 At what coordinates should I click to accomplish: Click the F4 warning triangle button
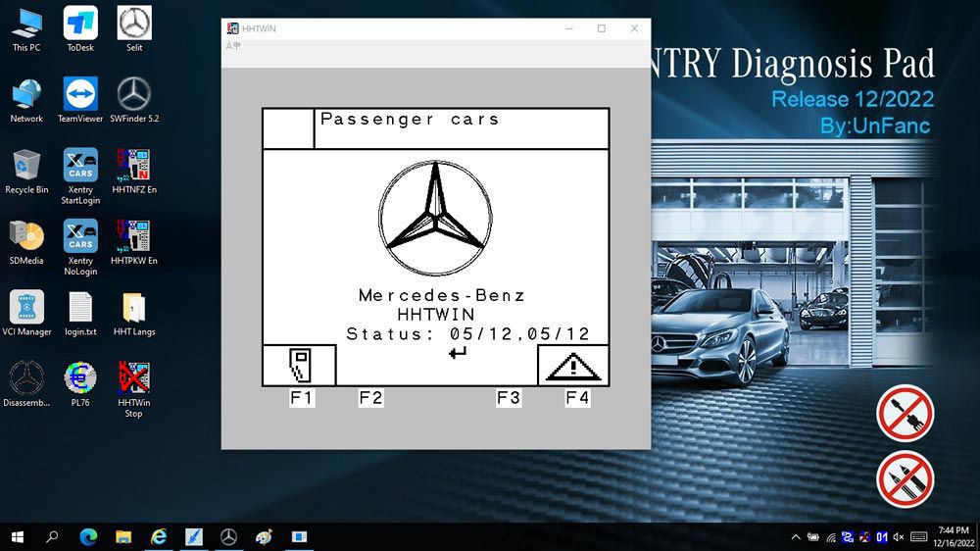click(x=573, y=366)
